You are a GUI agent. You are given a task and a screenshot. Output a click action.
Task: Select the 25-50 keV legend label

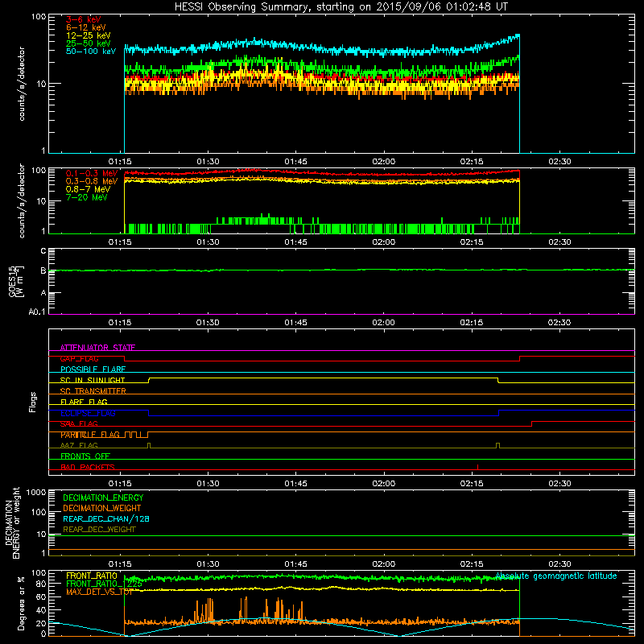pyautogui.click(x=89, y=43)
